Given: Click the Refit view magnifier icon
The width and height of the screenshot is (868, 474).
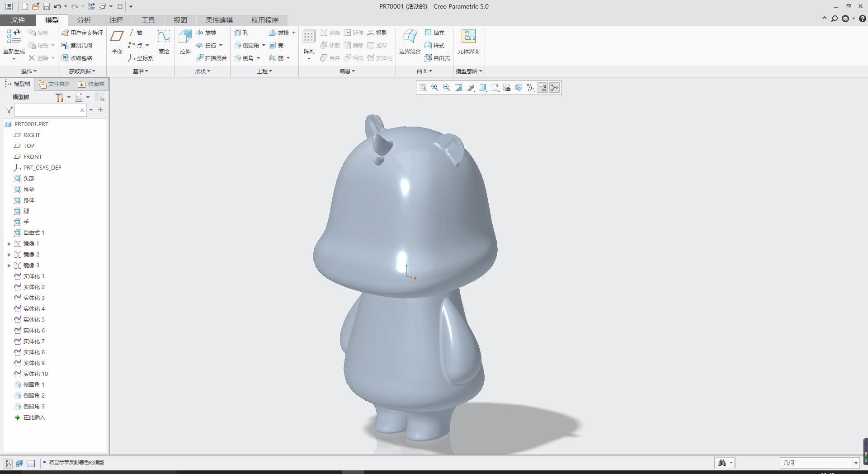Looking at the screenshot, I should [x=423, y=88].
